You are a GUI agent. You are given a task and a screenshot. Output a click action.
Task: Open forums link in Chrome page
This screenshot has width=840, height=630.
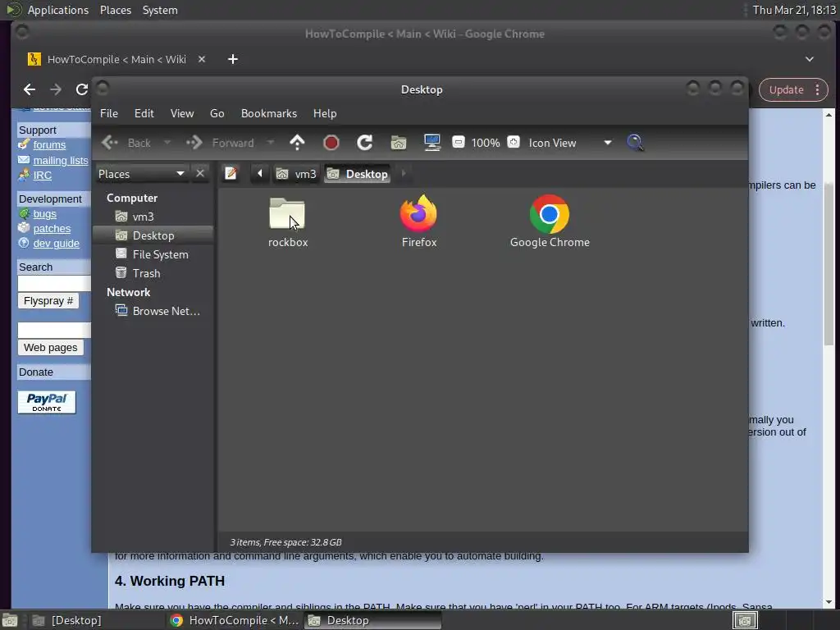(x=49, y=144)
